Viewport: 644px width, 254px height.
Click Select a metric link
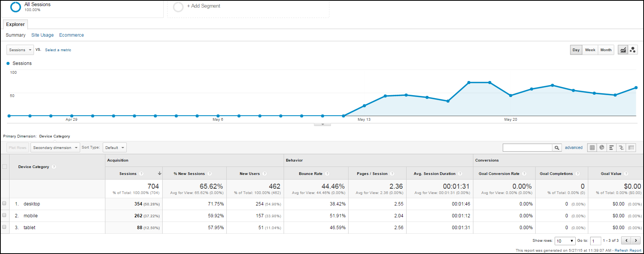pyautogui.click(x=58, y=50)
